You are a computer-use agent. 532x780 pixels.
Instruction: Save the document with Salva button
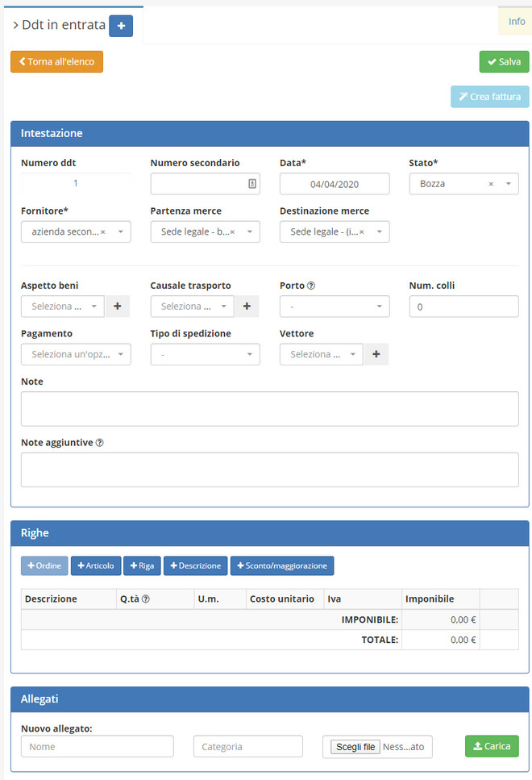click(504, 62)
